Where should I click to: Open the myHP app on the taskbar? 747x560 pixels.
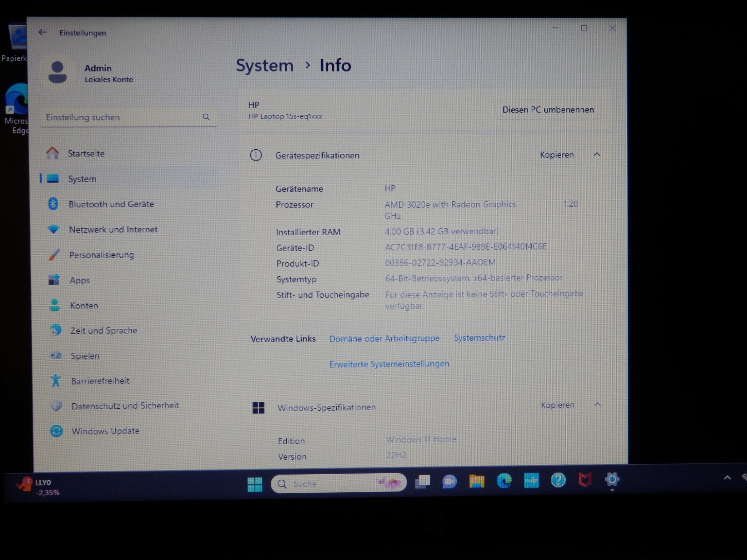(x=531, y=480)
